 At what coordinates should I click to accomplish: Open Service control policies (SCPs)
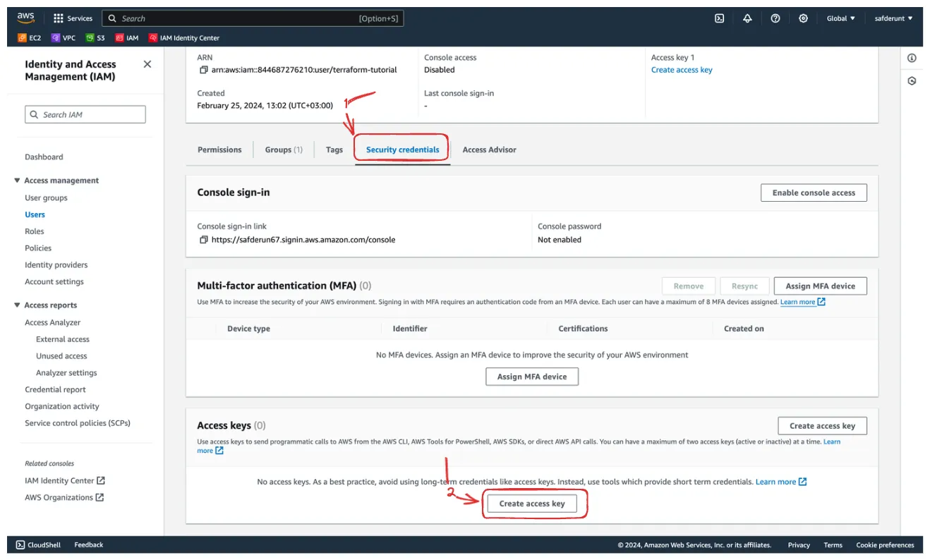[x=78, y=423]
